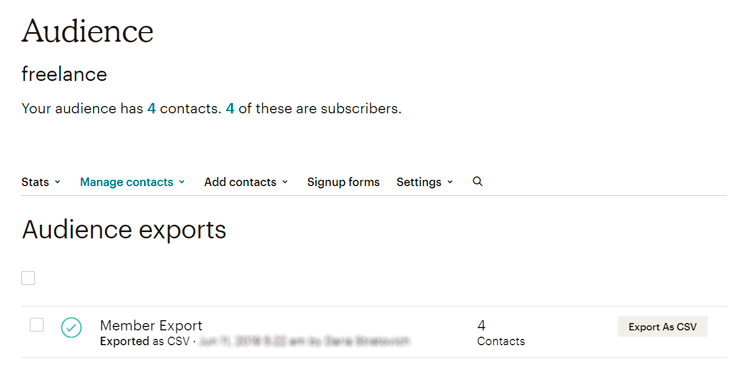This screenshot has height=379, width=750.
Task: Click the Audience exports heading
Action: coord(124,230)
